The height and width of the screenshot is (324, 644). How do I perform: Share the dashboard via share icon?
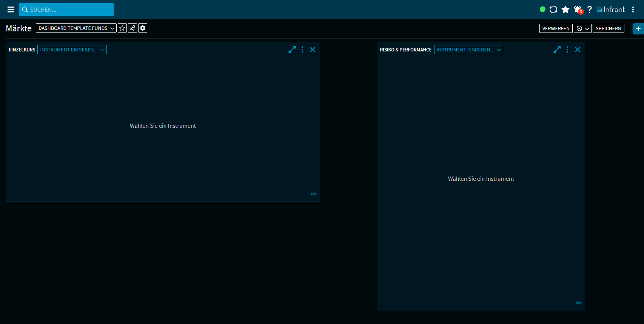pyautogui.click(x=132, y=28)
